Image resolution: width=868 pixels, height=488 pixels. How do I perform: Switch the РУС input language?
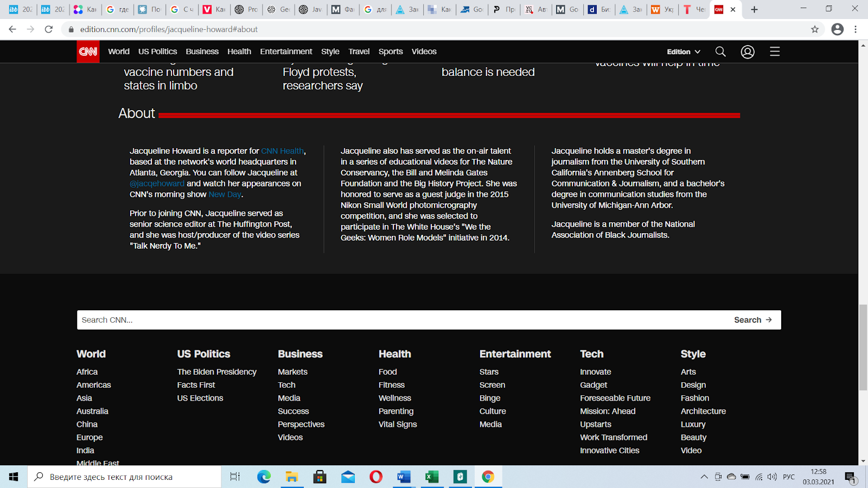[x=789, y=477]
